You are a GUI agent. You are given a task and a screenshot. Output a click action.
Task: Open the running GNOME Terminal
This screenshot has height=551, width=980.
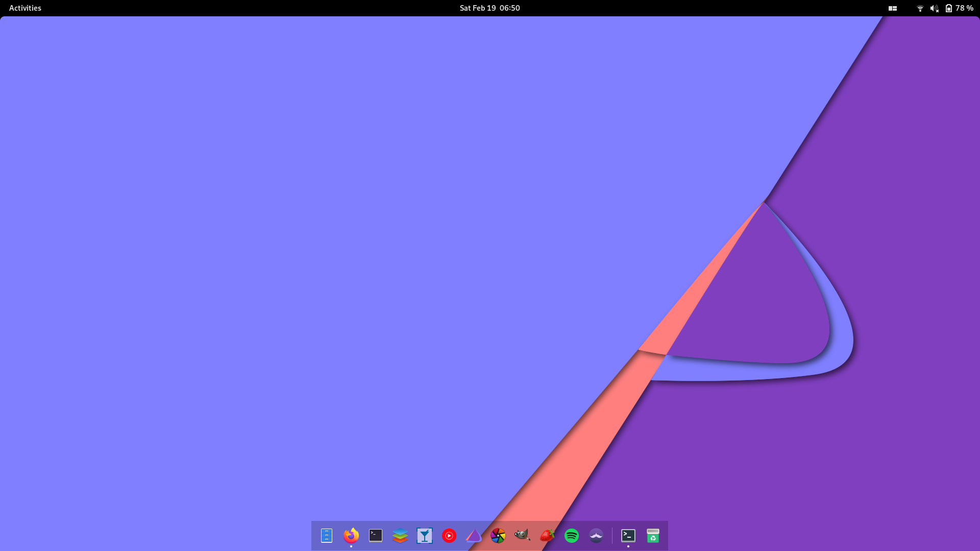[x=628, y=536]
